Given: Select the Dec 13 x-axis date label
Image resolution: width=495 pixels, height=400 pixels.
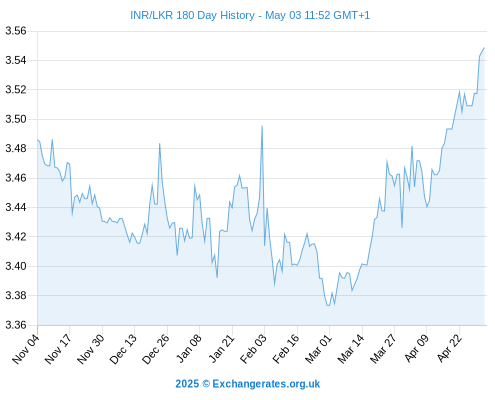Looking at the screenshot, I should coord(123,349).
